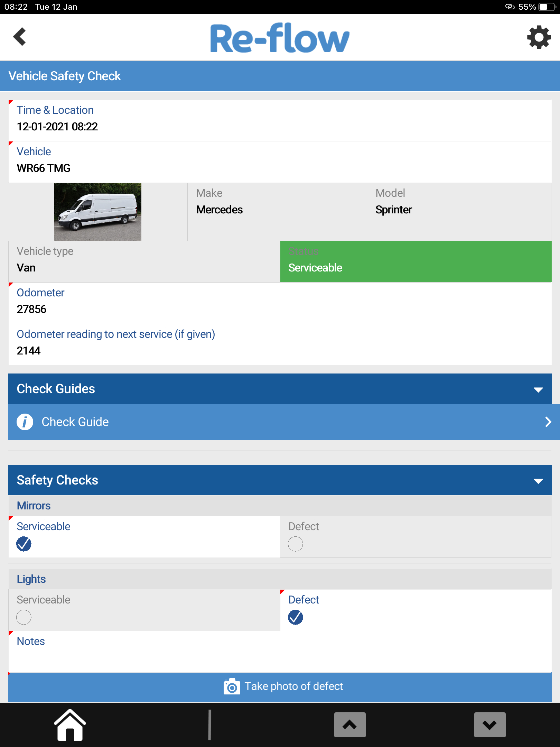
Task: Uncheck Defect for Lights
Action: (x=296, y=617)
